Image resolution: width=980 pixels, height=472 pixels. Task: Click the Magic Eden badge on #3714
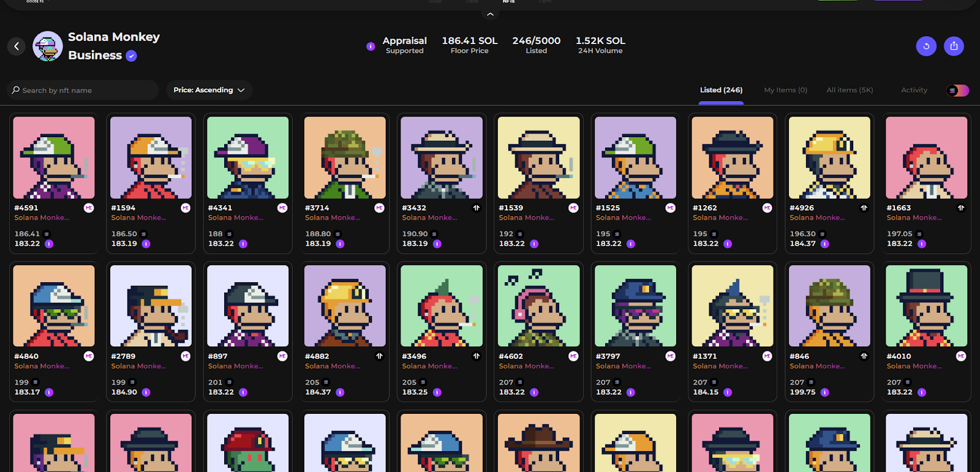click(x=380, y=208)
